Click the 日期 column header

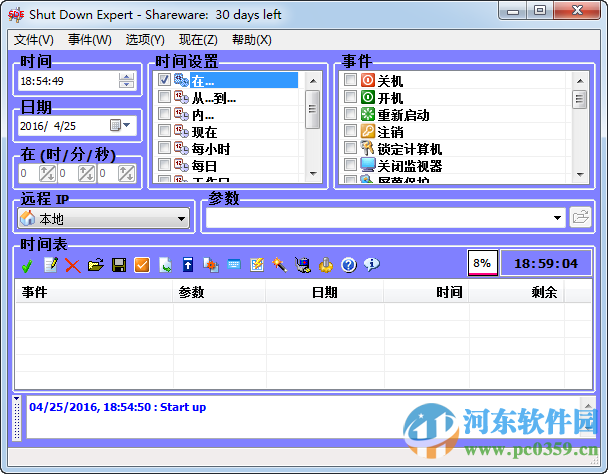[x=325, y=292]
